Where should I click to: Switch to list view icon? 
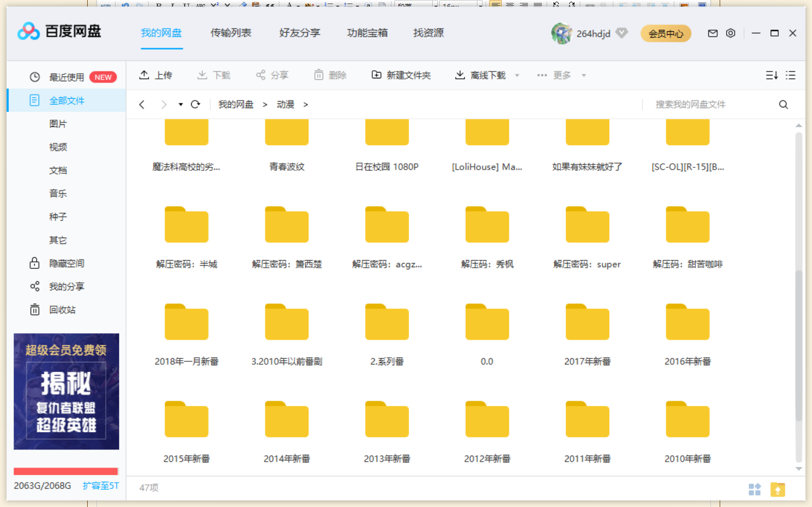791,75
